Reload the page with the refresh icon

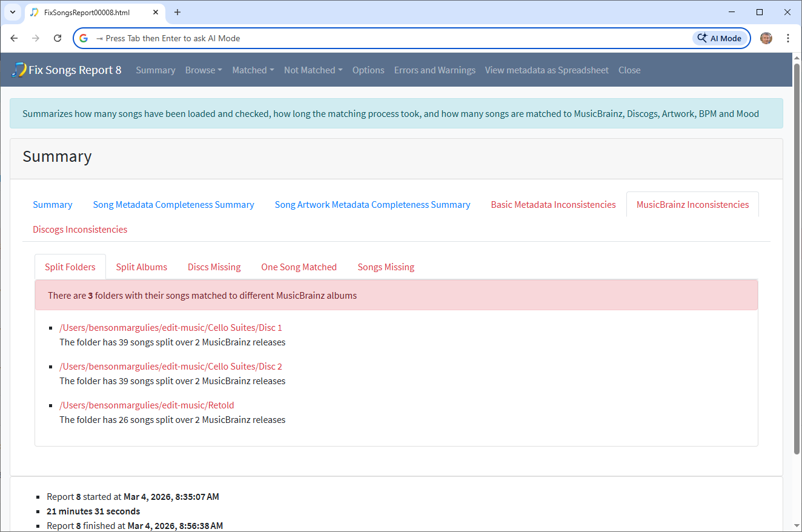[58, 38]
